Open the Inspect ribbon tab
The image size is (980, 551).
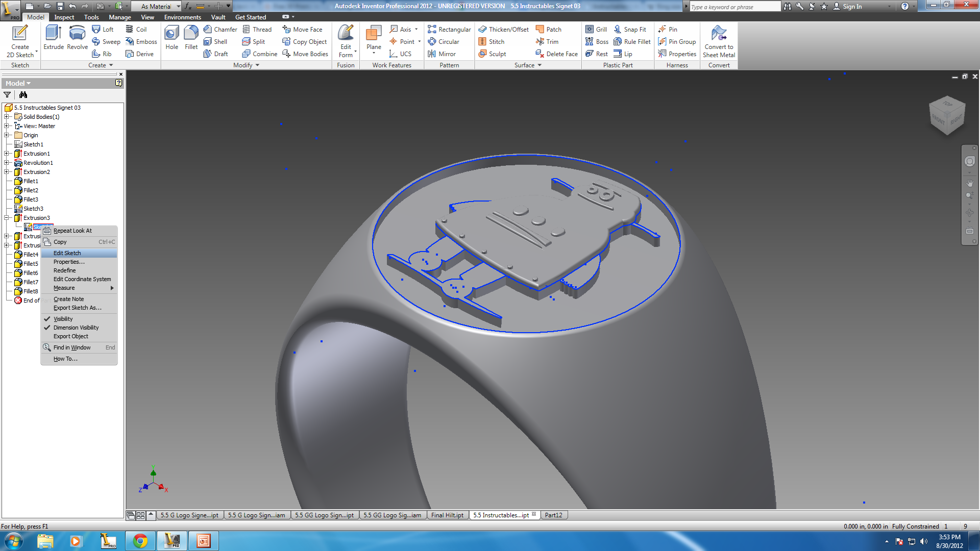(64, 17)
